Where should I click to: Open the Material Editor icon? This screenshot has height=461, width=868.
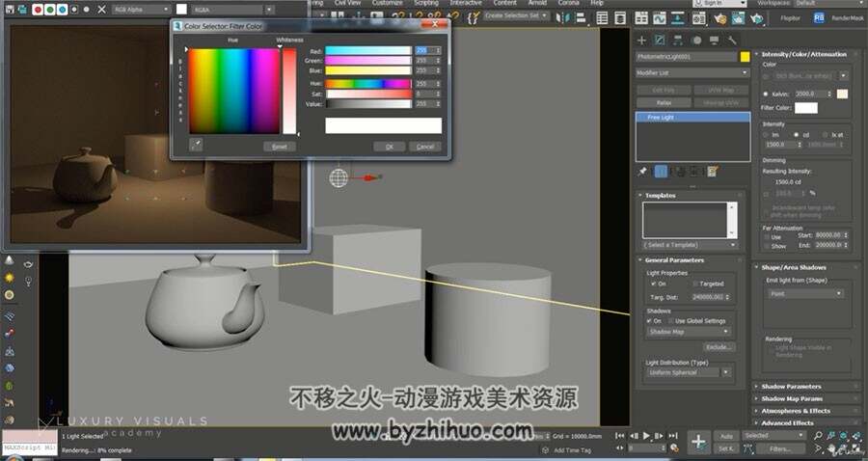[x=698, y=17]
